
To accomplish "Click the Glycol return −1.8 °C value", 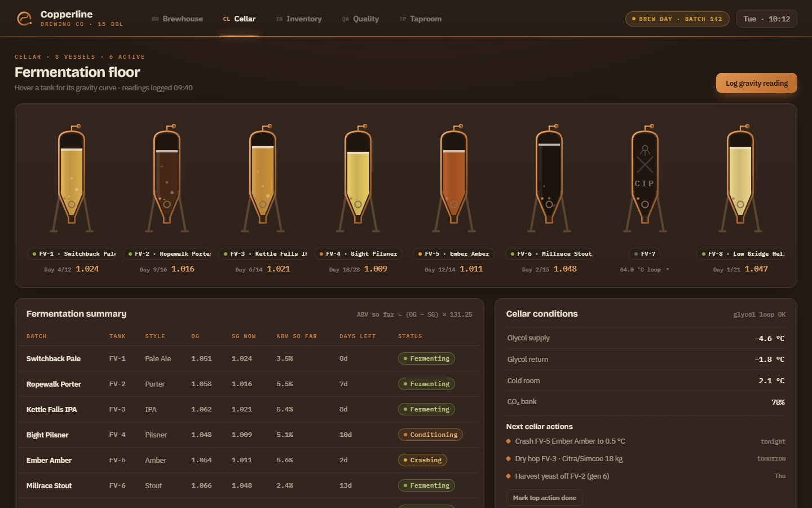I will pos(770,360).
